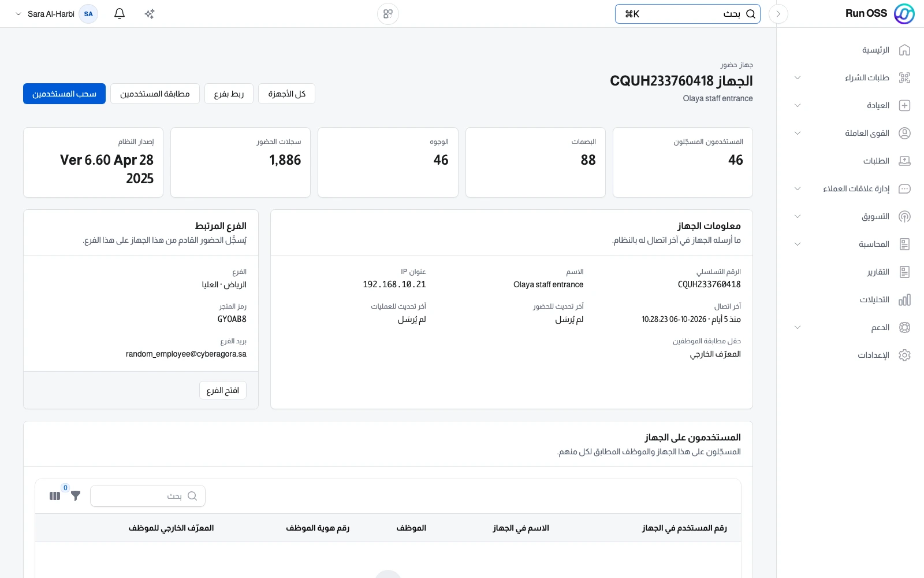Click the IP address 192.168.10.21
The image size is (924, 578).
[394, 284]
